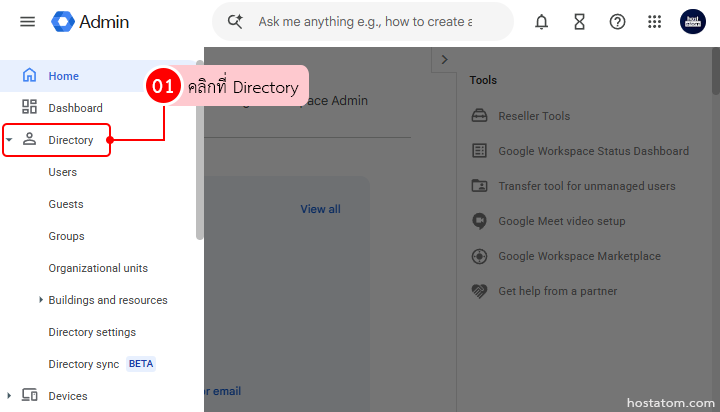Click the Workspace Marketplace icon
Viewport: 720px width, 412px height.
(479, 256)
